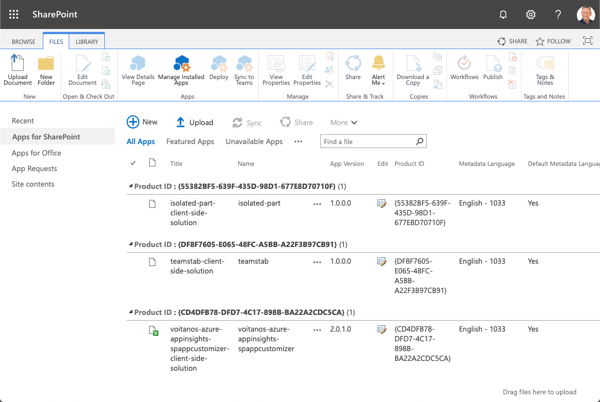Select All Apps view
Image resolution: width=600 pixels, height=402 pixels.
click(x=140, y=142)
